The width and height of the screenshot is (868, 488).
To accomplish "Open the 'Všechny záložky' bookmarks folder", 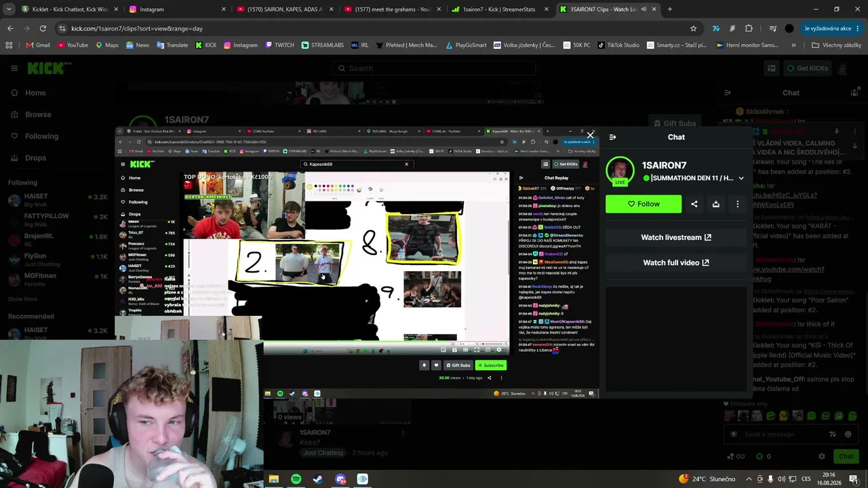I will pos(836,45).
